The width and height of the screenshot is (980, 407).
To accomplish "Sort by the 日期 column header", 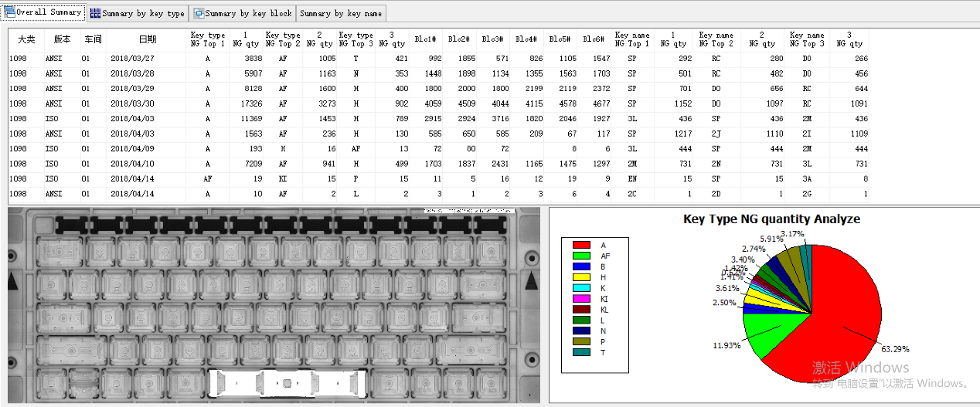I will (x=147, y=39).
